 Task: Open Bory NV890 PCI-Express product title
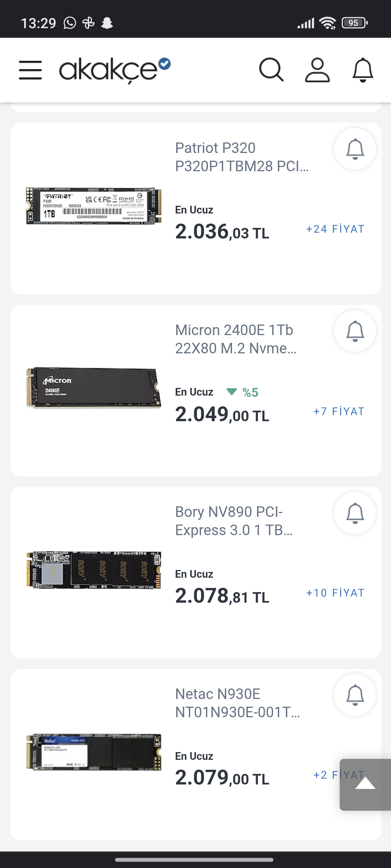click(233, 521)
